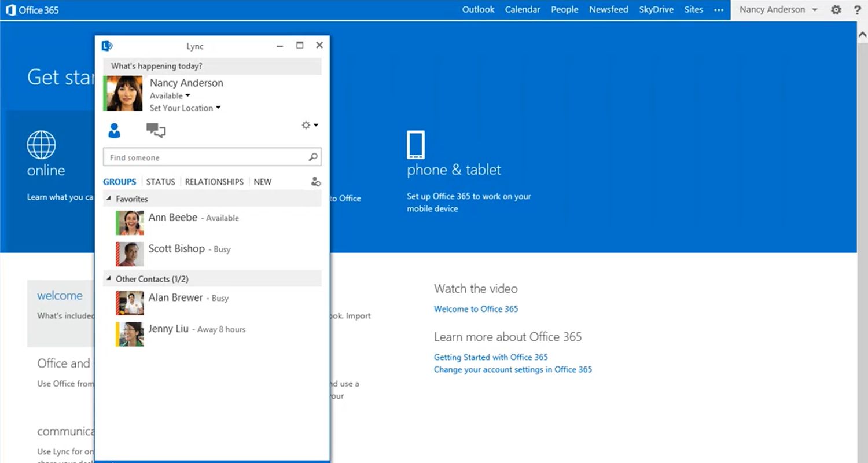Image resolution: width=868 pixels, height=463 pixels.
Task: Click the Jenny Liu contact name
Action: (168, 329)
